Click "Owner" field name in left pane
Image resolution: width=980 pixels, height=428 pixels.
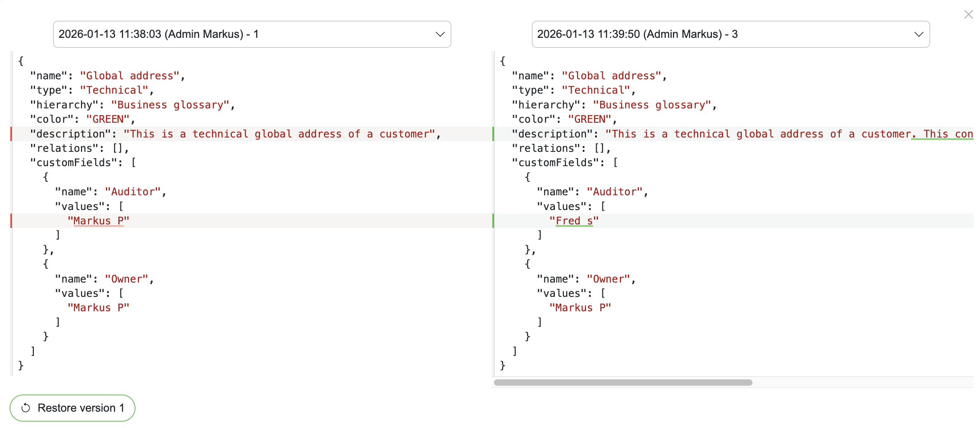tap(126, 279)
